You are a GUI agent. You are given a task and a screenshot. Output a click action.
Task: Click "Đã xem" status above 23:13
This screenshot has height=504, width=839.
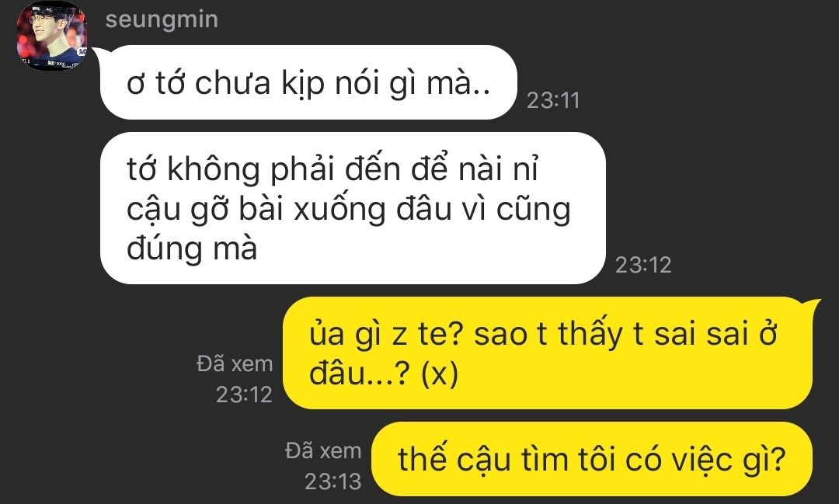click(323, 450)
